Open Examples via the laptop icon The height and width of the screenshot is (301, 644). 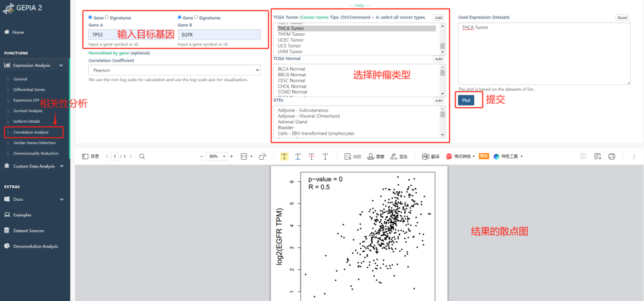7,215
